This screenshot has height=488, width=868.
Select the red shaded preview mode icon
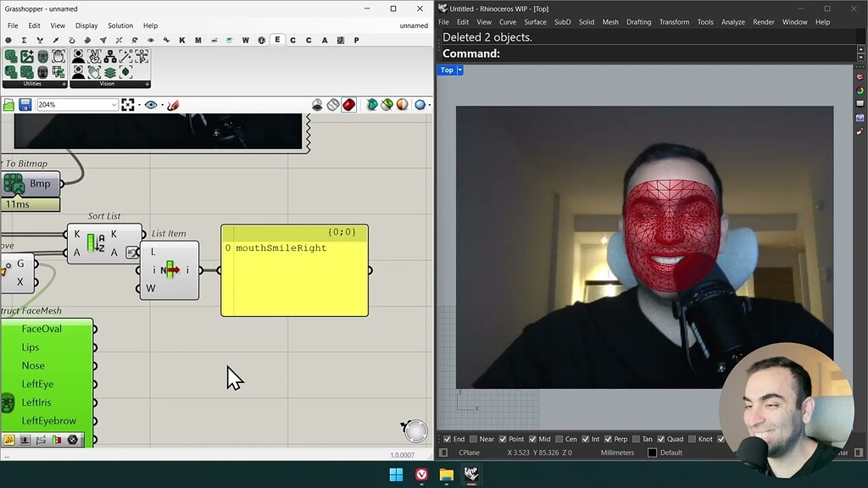348,105
